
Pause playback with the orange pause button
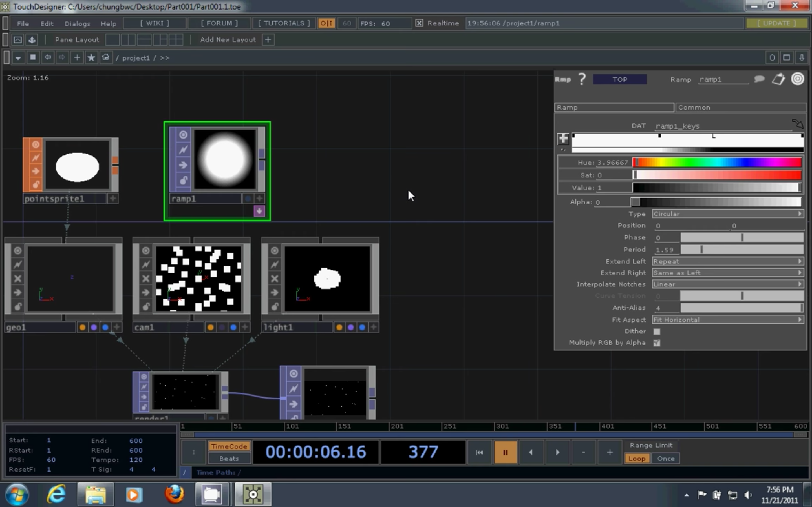tap(505, 452)
